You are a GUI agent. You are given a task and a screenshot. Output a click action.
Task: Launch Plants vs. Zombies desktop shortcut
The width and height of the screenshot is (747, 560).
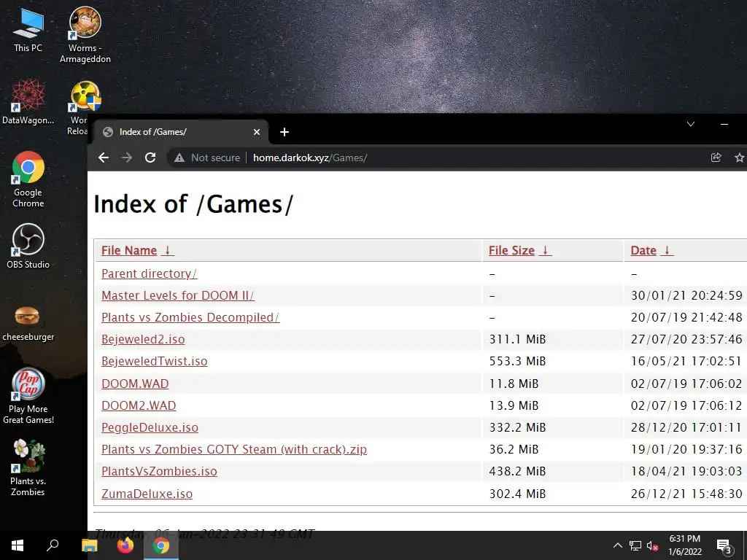point(28,467)
